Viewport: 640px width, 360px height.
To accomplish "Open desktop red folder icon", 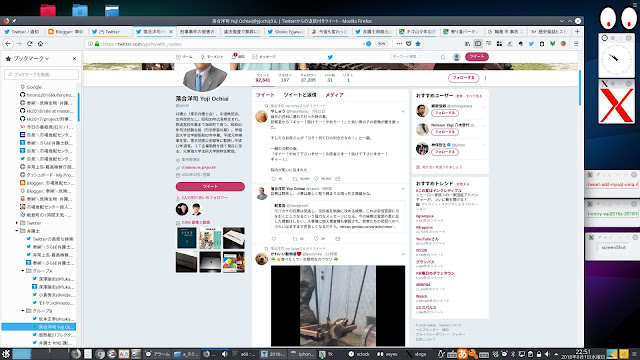I will coord(48,10).
